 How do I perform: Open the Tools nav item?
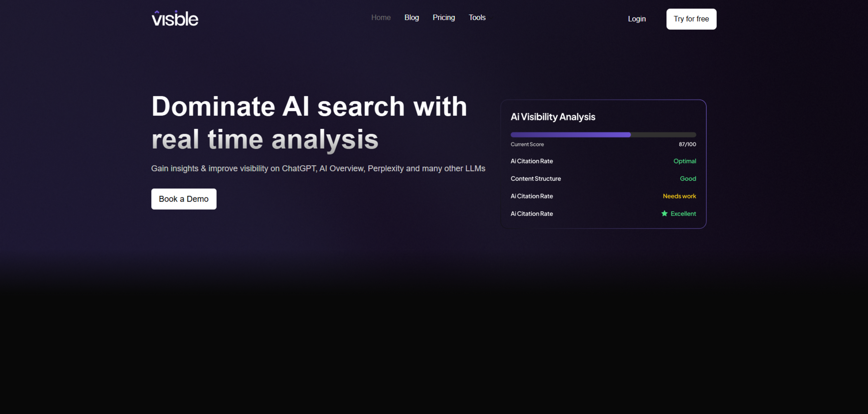[477, 17]
